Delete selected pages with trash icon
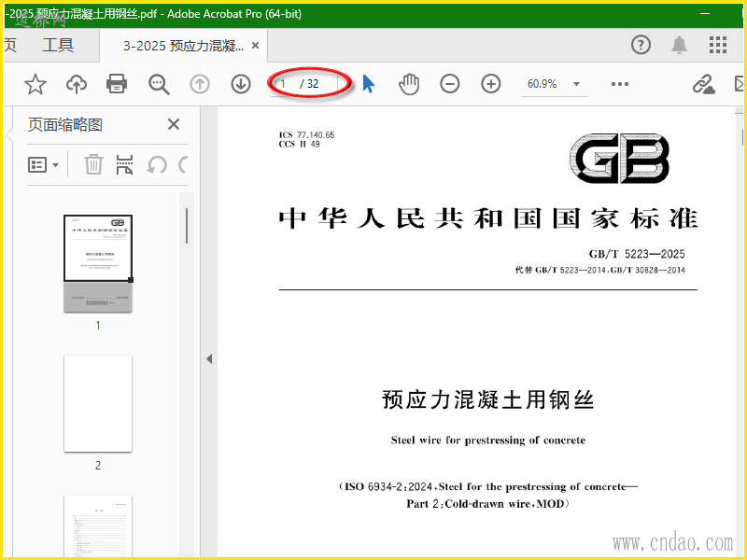747x560 pixels. tap(93, 165)
